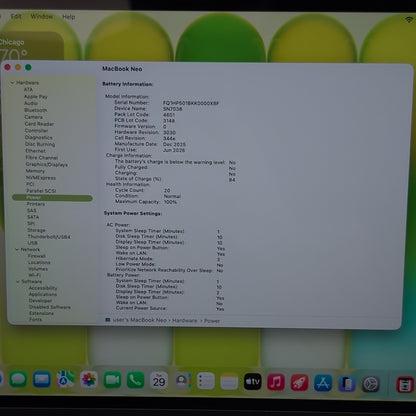This screenshot has width=416, height=416.
Task: Select Graphics/Displays in the sidebar
Action: tap(47, 164)
